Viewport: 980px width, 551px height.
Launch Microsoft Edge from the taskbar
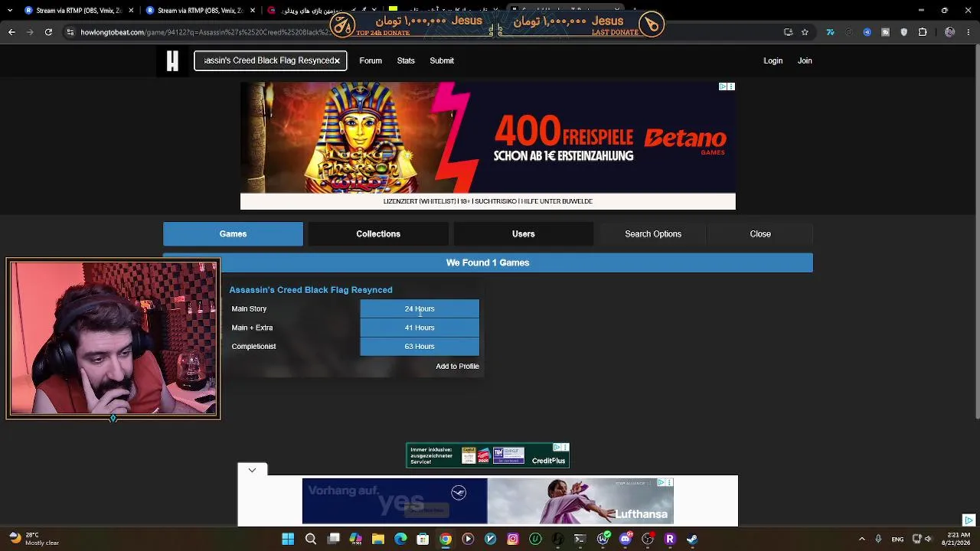click(x=400, y=540)
